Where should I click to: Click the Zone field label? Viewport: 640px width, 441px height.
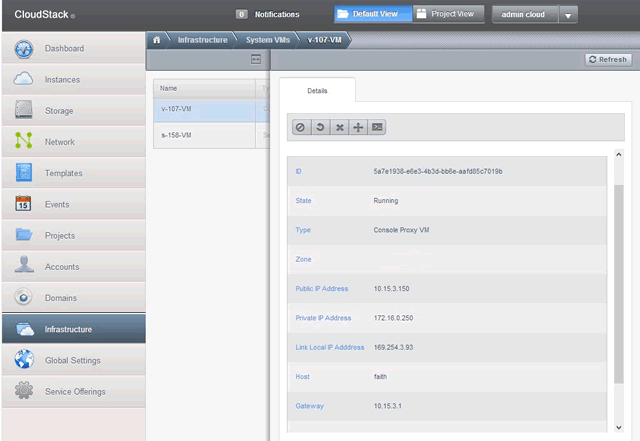click(x=303, y=259)
